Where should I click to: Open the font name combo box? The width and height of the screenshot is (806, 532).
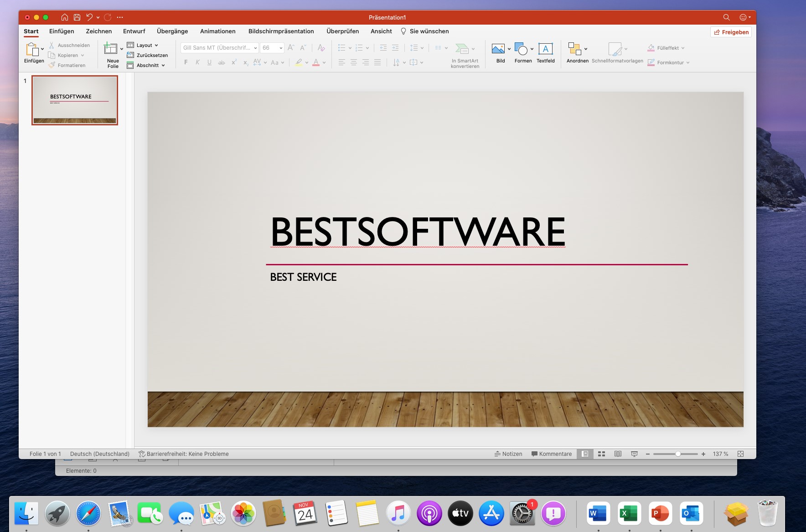[x=220, y=48]
